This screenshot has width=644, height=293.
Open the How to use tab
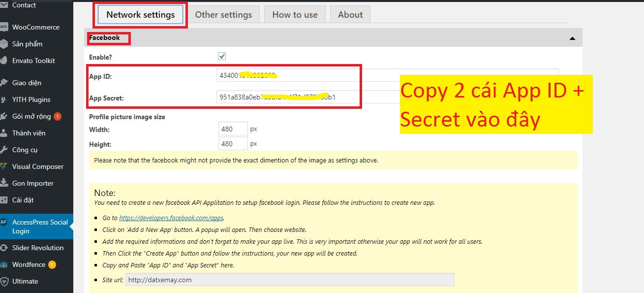tap(295, 15)
